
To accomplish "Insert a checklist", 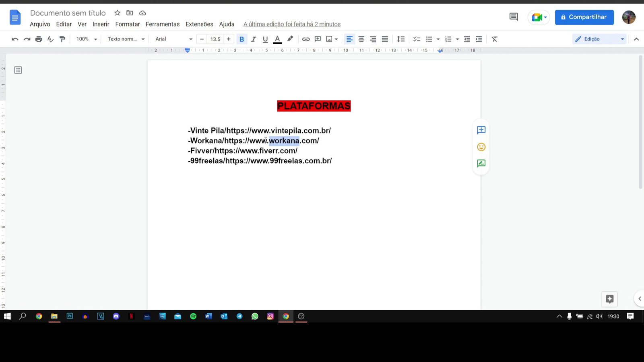I will click(x=417, y=39).
